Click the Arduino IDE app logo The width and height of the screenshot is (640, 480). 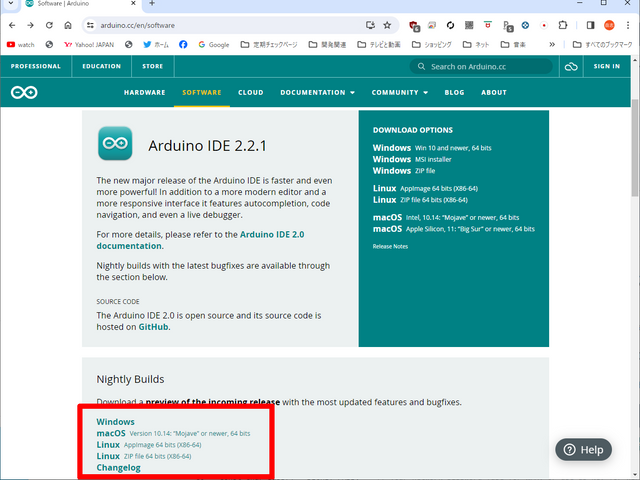(115, 144)
